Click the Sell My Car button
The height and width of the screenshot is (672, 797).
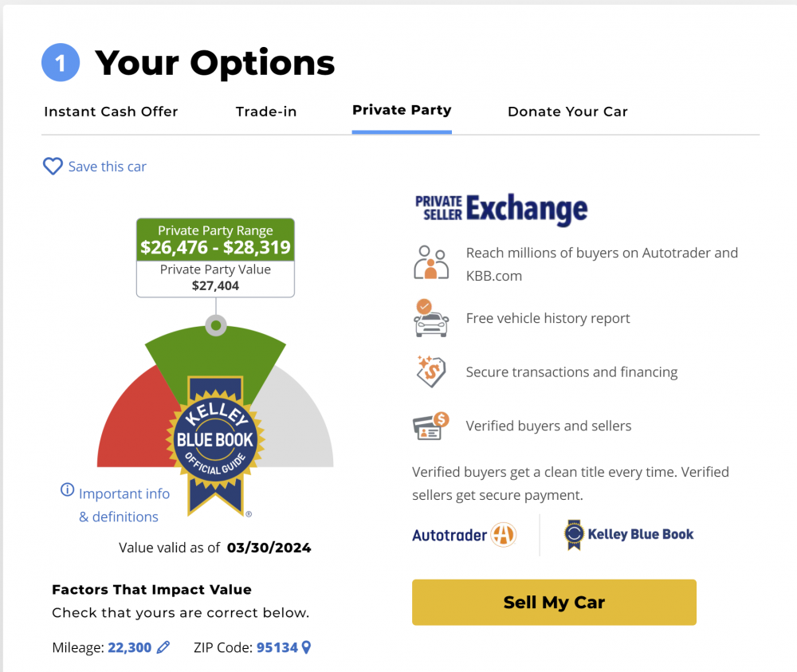[554, 603]
